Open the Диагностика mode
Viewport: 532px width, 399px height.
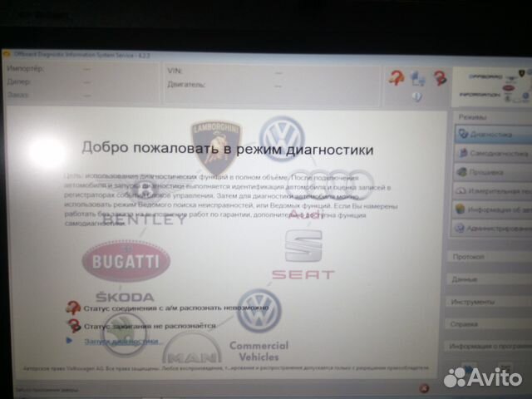coord(494,135)
